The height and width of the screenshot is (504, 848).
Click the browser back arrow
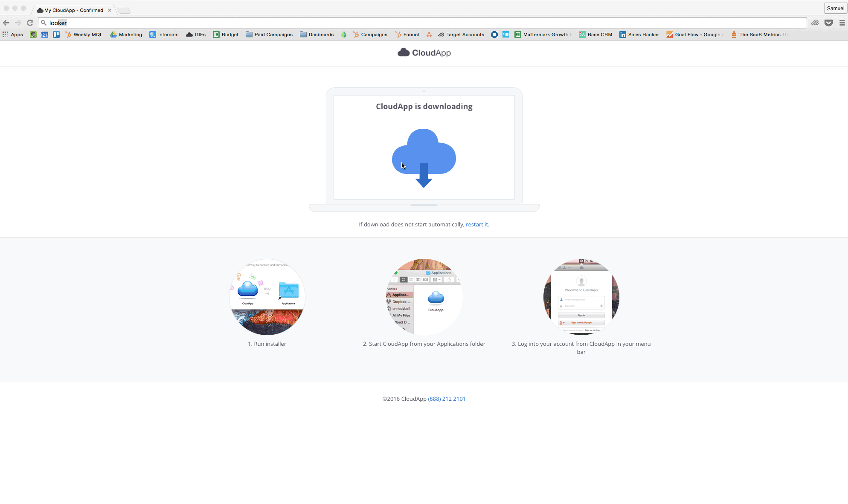[6, 23]
